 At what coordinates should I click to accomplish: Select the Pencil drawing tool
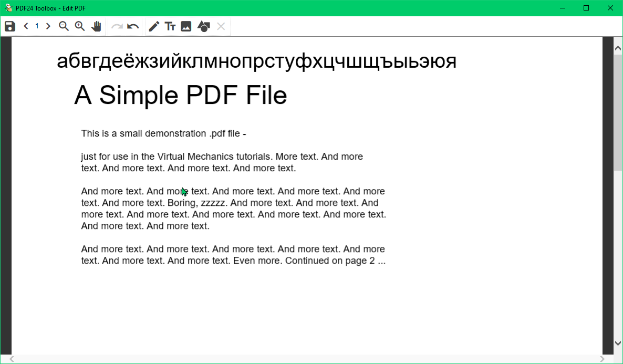(x=153, y=26)
